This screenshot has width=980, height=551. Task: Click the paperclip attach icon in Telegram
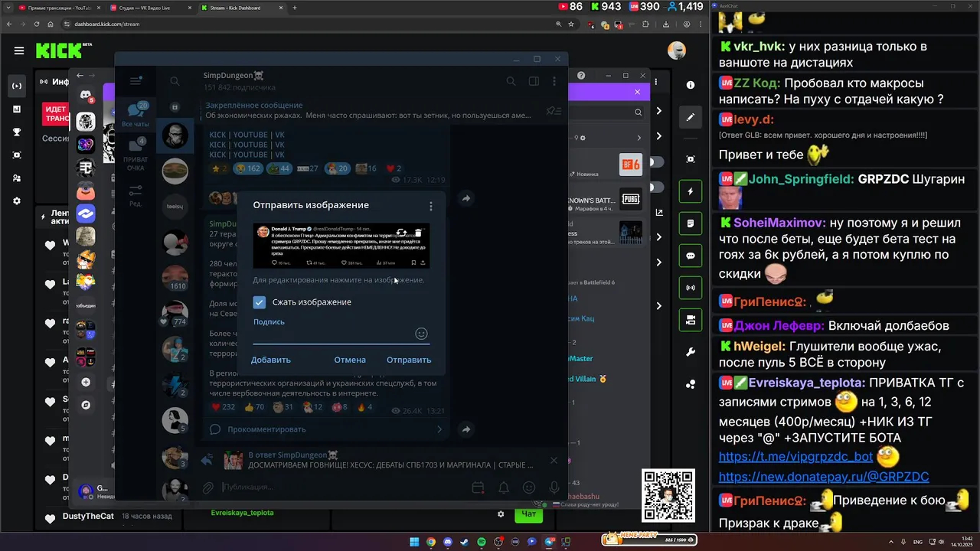coord(207,487)
